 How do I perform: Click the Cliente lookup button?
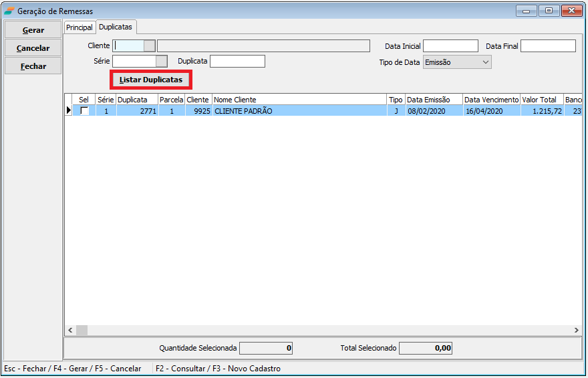tap(150, 45)
